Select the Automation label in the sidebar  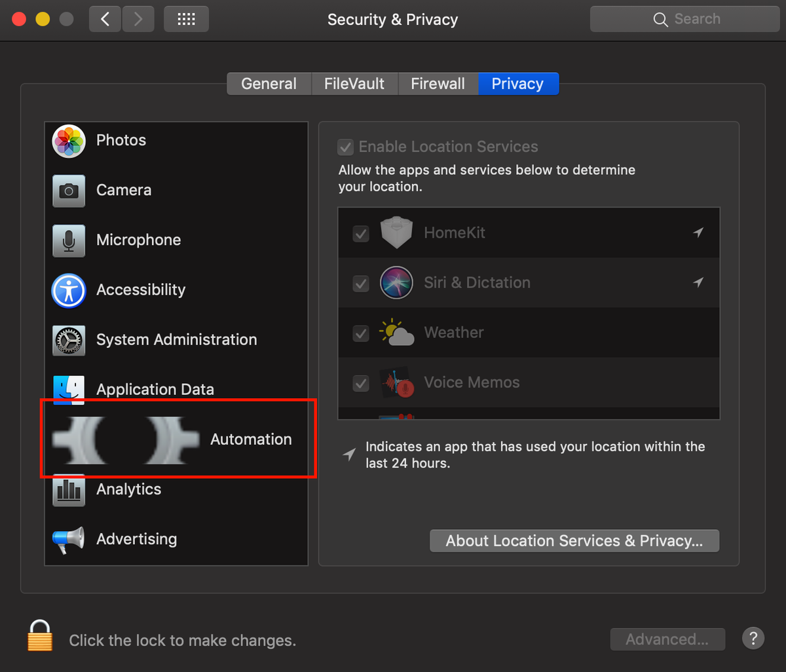tap(251, 439)
